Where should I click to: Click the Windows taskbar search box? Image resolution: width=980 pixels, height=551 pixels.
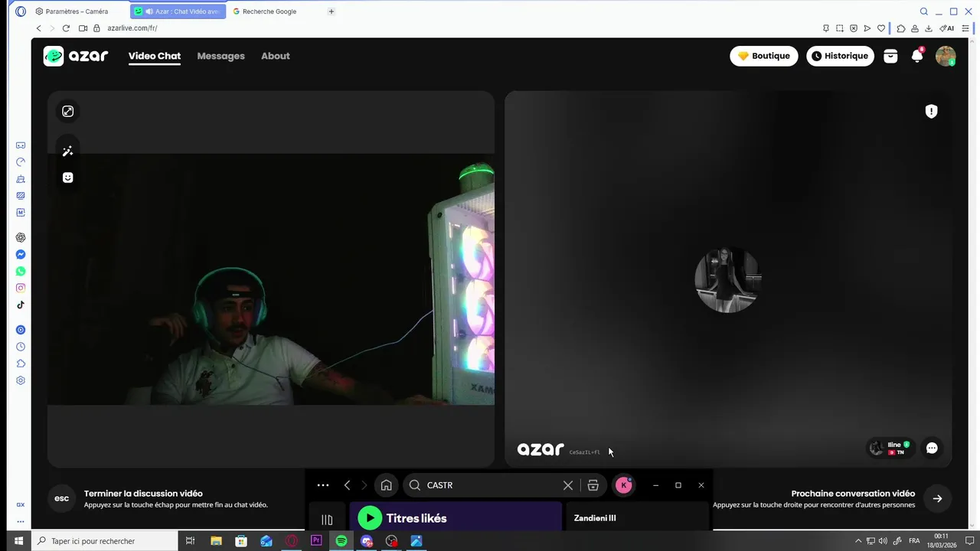pos(103,541)
